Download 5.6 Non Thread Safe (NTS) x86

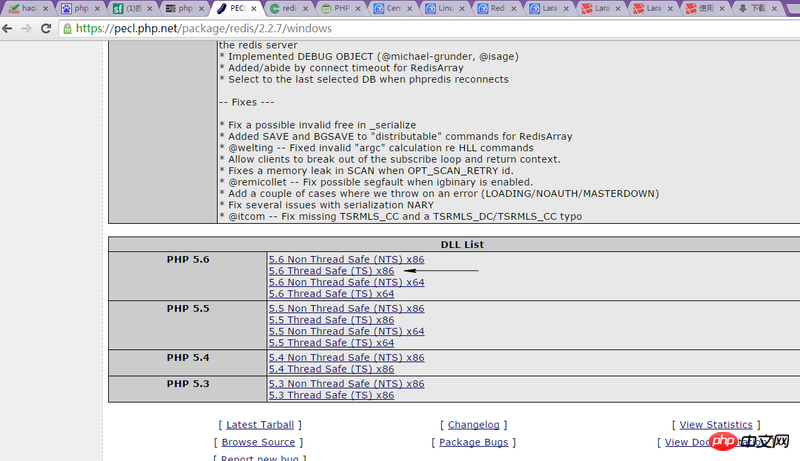[x=346, y=260]
